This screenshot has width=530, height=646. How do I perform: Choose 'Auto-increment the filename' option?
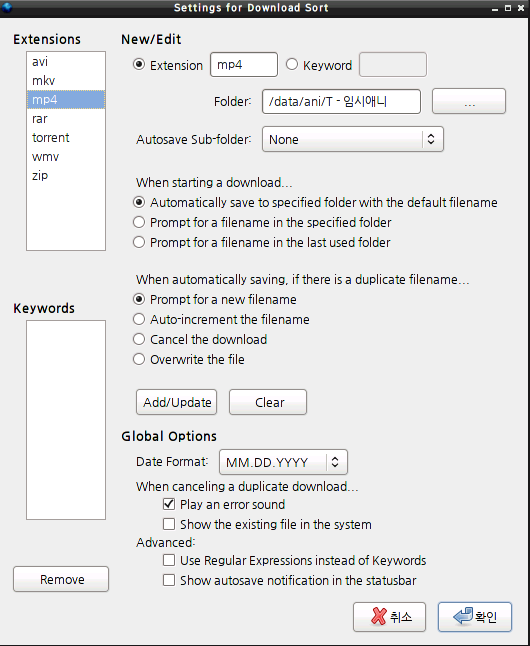(139, 319)
